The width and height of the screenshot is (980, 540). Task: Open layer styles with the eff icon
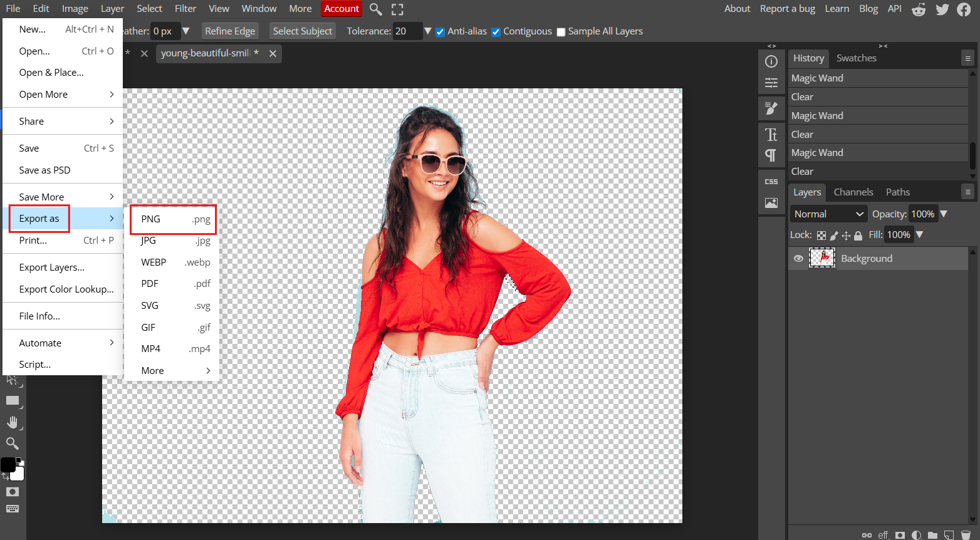pos(884,534)
